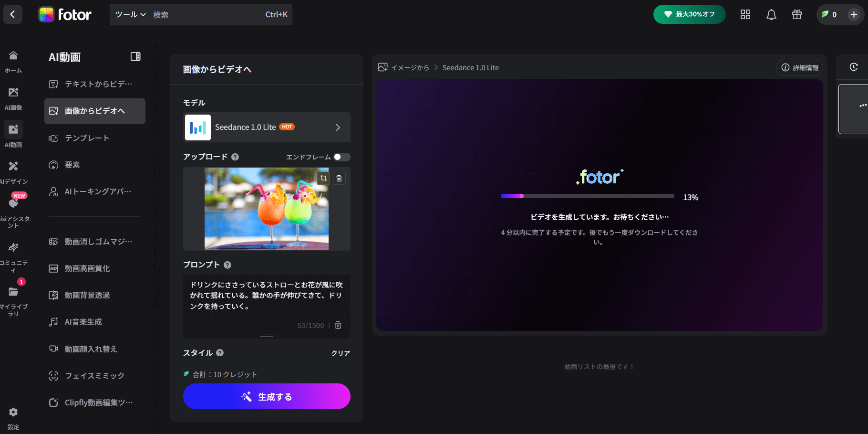Click the 生成する button
The image size is (868, 434).
point(267,396)
